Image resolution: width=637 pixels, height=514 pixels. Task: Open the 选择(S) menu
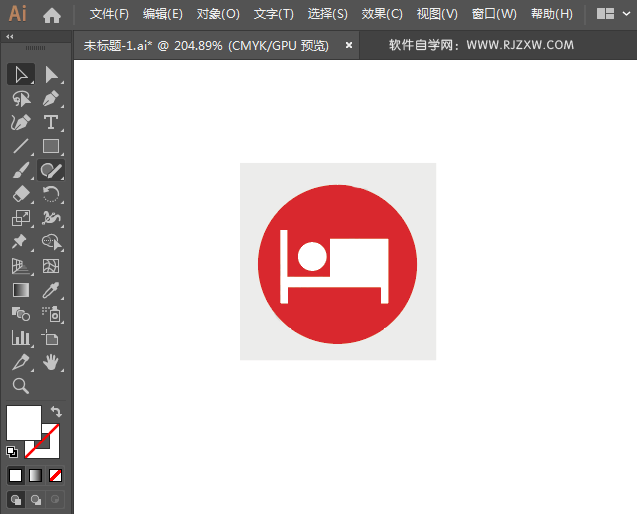tap(327, 14)
